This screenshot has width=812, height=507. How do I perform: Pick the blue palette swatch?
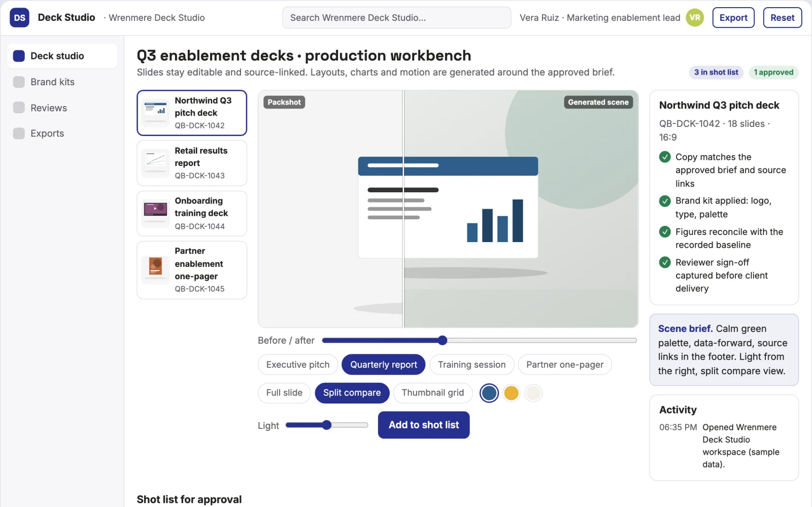click(489, 393)
